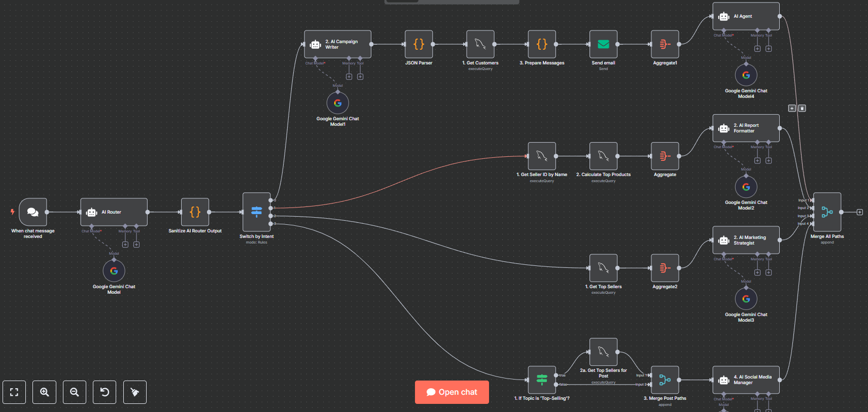Add a Memory sub-node to AI Report Formatter
This screenshot has height=412, width=868.
click(x=757, y=160)
